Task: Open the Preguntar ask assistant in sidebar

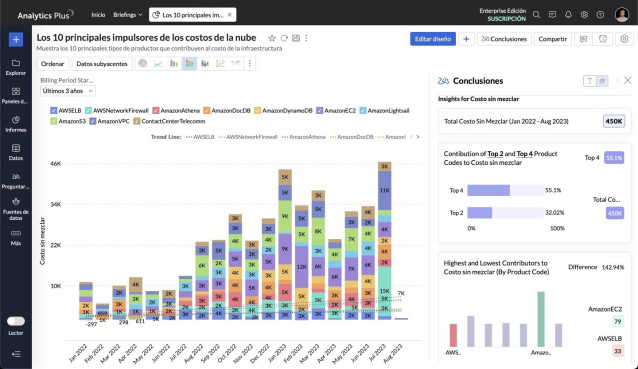Action: click(16, 181)
